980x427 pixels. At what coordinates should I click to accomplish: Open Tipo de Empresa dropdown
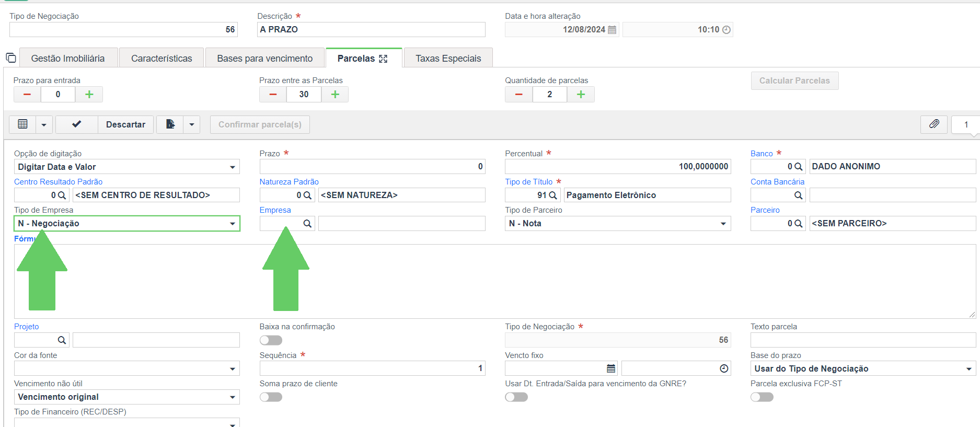pos(127,224)
